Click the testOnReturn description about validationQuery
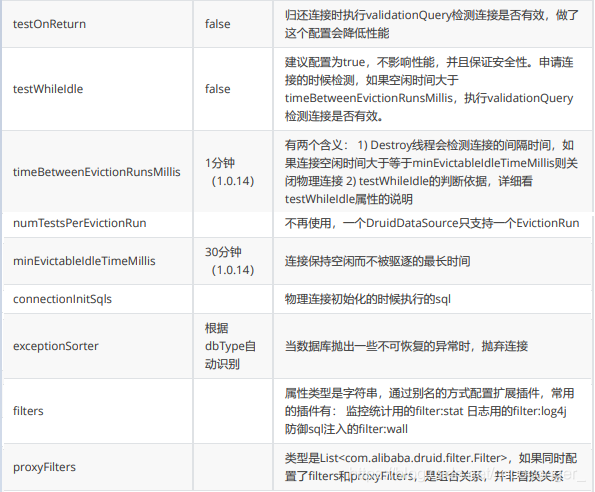Viewport: 595px width, 492px height. [x=432, y=24]
